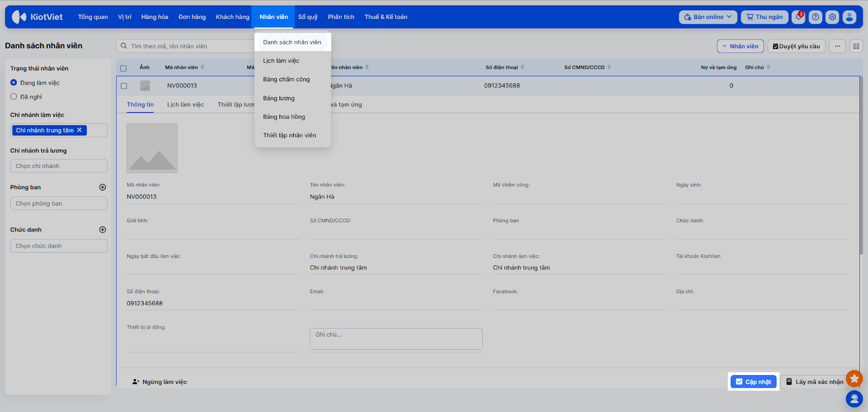Open the Chọn chức danh dropdown

(x=59, y=246)
